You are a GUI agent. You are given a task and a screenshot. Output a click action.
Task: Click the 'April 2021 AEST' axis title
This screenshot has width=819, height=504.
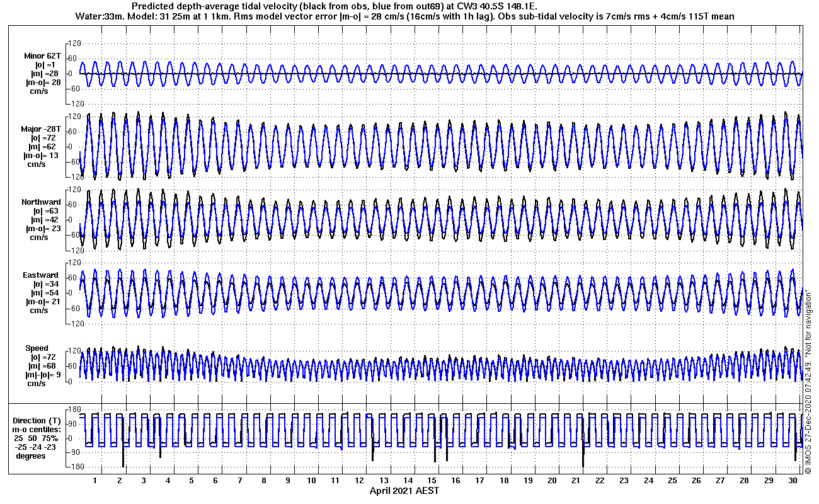[404, 491]
